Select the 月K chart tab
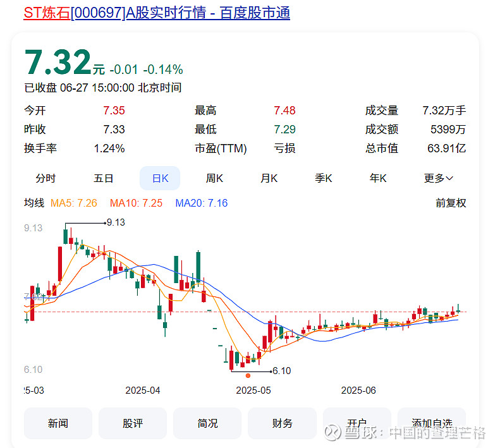This screenshot has width=500, height=448. 269,178
